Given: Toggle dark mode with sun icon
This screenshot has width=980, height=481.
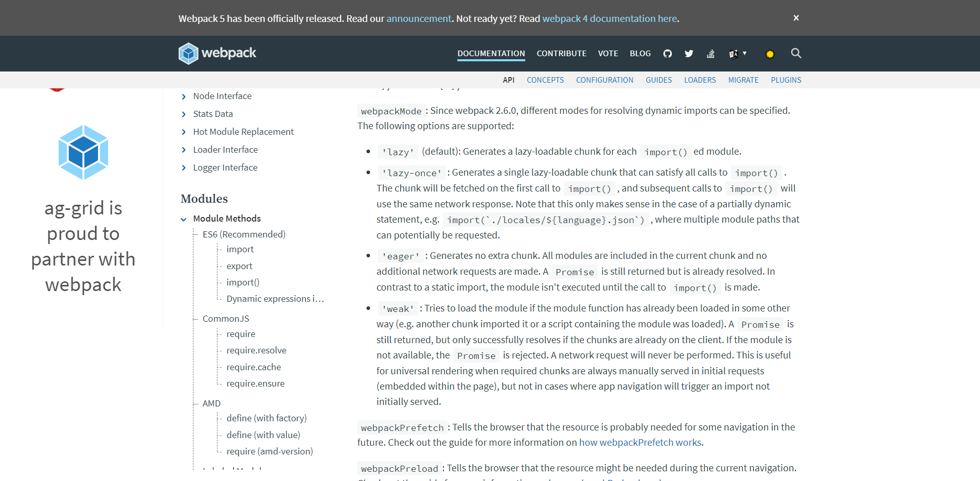Looking at the screenshot, I should coord(770,54).
